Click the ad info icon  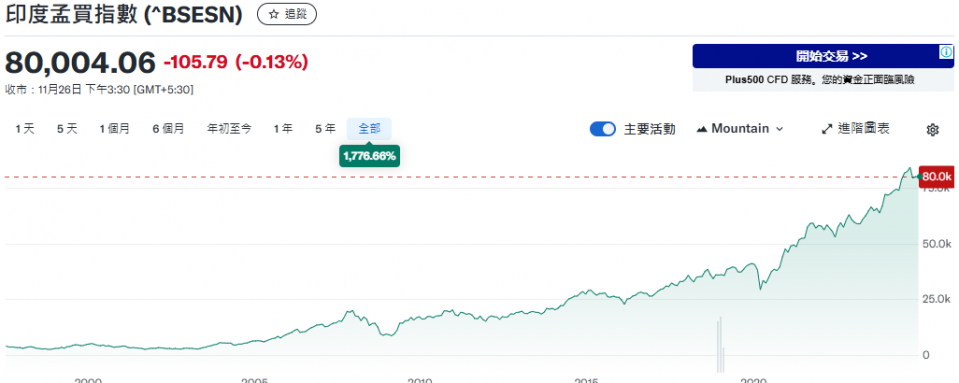[946, 53]
